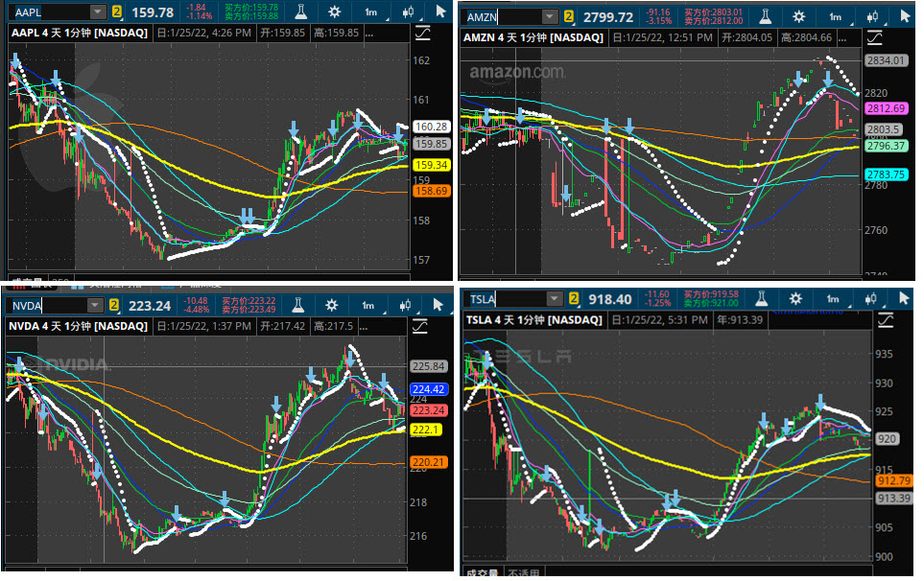Viewport: 924px width, 581px height.
Task: Open NVDA chart settings gear
Action: point(332,305)
